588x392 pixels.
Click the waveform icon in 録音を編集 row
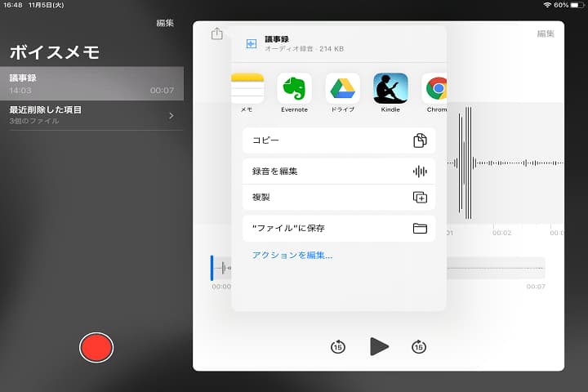(x=420, y=171)
